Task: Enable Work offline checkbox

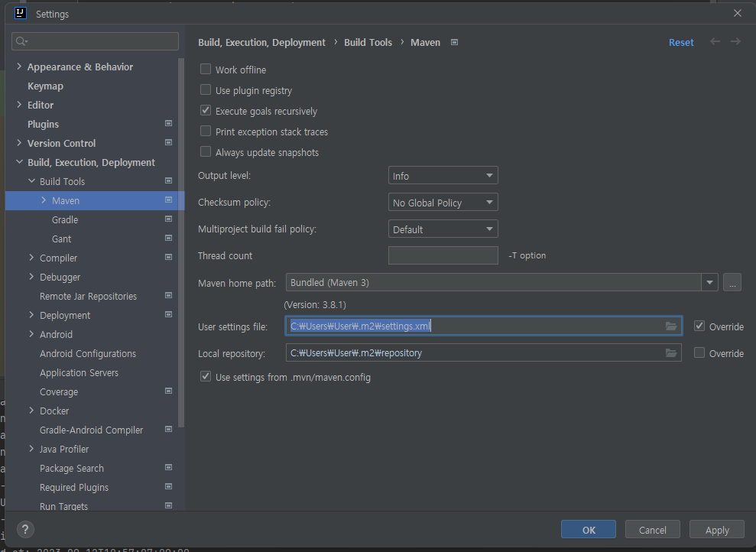Action: click(x=206, y=70)
